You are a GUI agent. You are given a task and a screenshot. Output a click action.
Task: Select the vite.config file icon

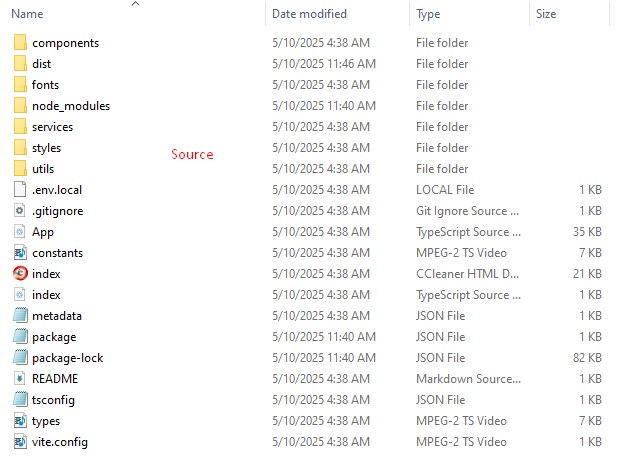[20, 442]
